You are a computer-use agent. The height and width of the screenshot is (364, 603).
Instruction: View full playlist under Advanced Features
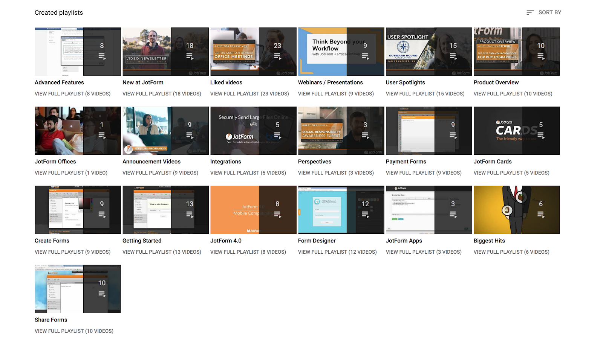point(73,94)
